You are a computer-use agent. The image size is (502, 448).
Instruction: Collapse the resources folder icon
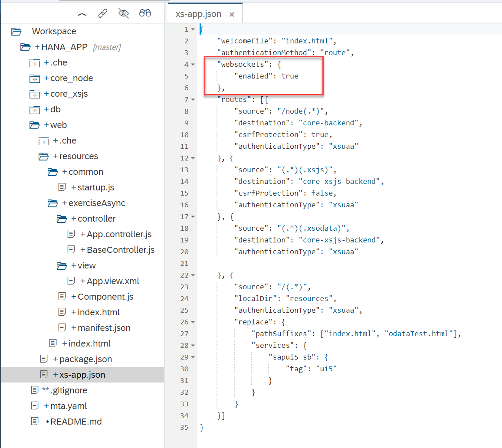[x=43, y=157]
